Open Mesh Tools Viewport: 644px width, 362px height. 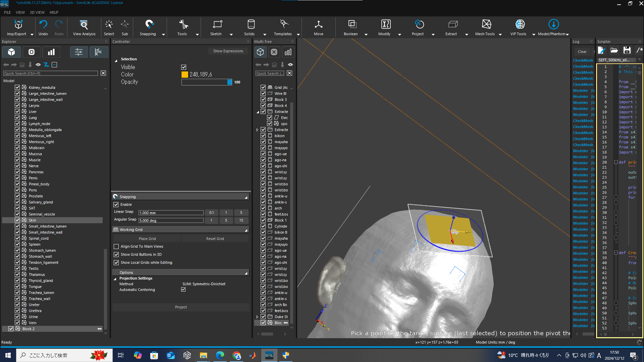pyautogui.click(x=486, y=27)
